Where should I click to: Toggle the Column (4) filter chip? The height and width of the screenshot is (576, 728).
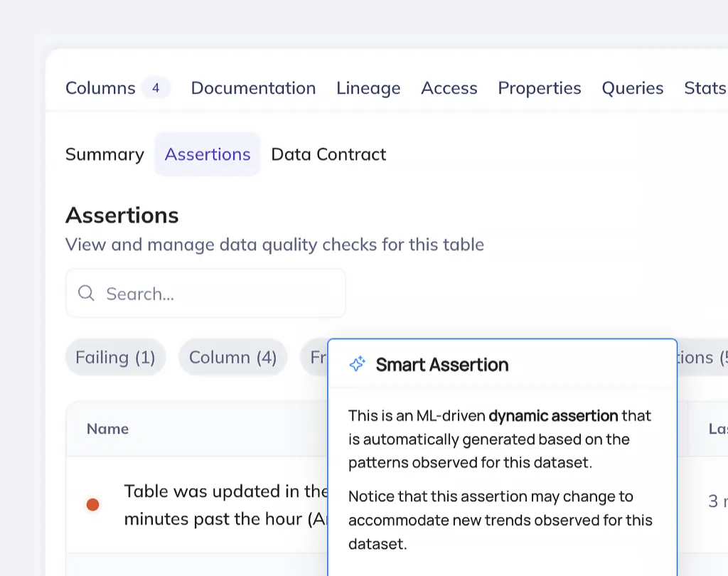coord(232,357)
